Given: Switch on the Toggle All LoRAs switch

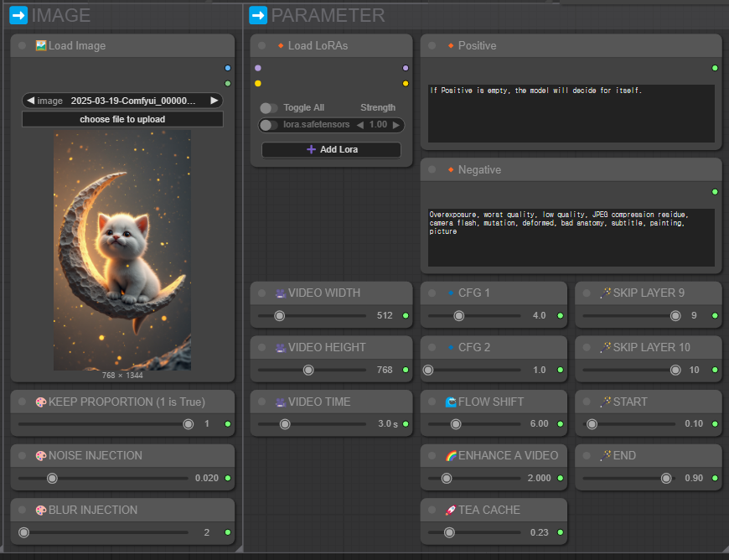Looking at the screenshot, I should [x=269, y=108].
